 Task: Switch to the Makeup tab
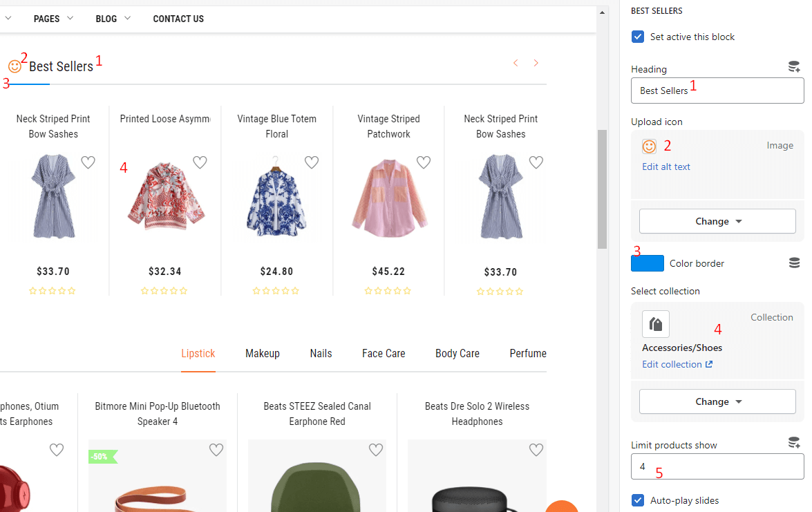(x=263, y=354)
